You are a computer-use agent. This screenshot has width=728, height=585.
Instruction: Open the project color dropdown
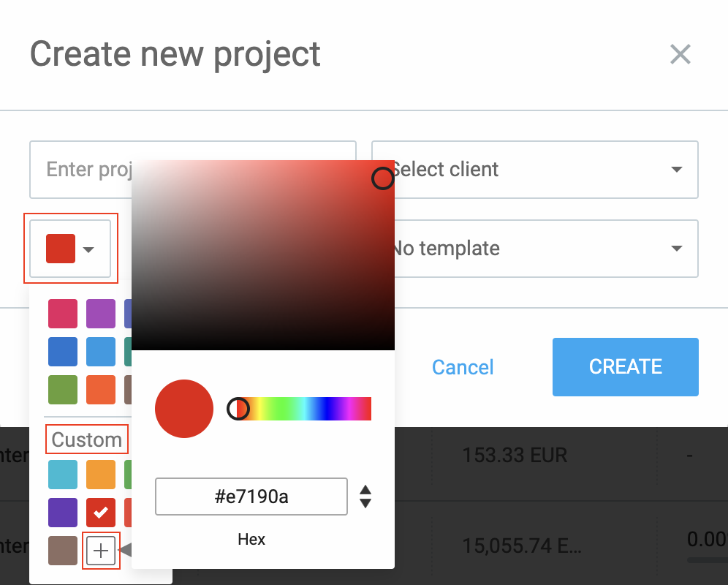click(x=71, y=249)
